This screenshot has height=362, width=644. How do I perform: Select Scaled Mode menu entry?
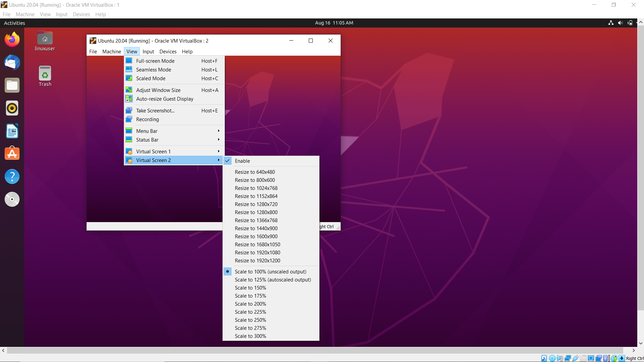174,78
